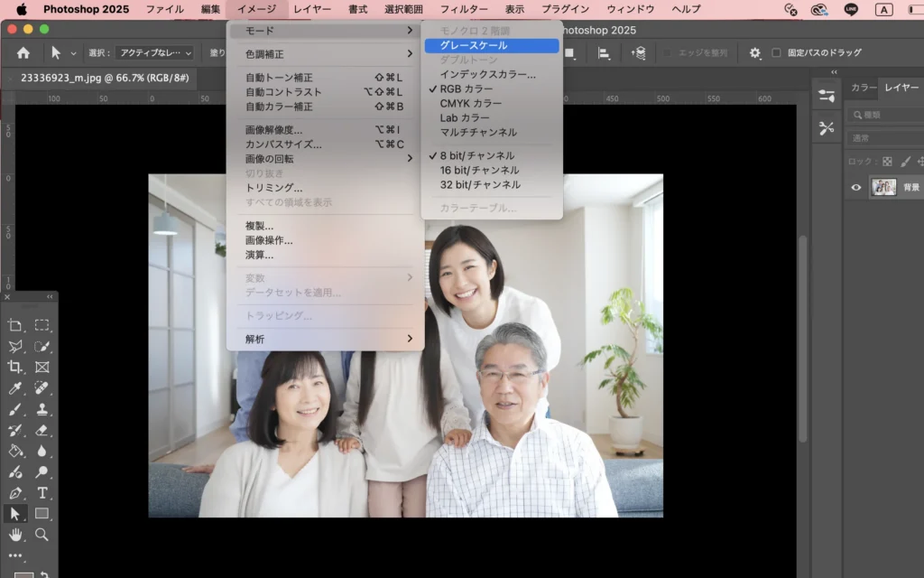Select the Eraser tool
Screen dimensions: 924x578
(x=42, y=430)
